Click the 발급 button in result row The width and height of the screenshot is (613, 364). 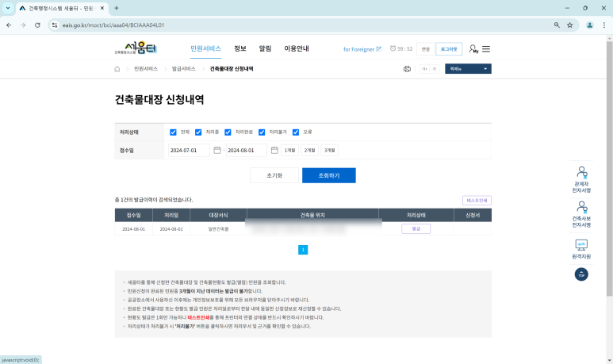click(x=416, y=228)
